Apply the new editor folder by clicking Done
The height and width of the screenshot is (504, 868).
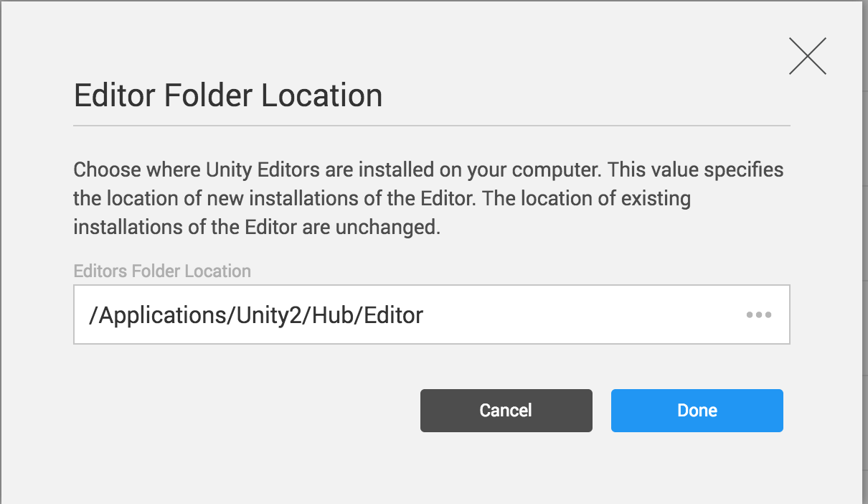tap(697, 410)
